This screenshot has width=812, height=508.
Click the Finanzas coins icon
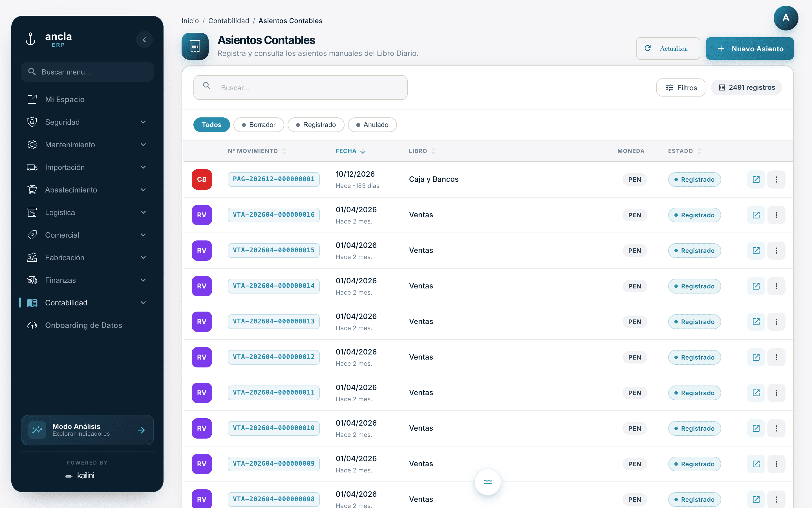coord(32,280)
